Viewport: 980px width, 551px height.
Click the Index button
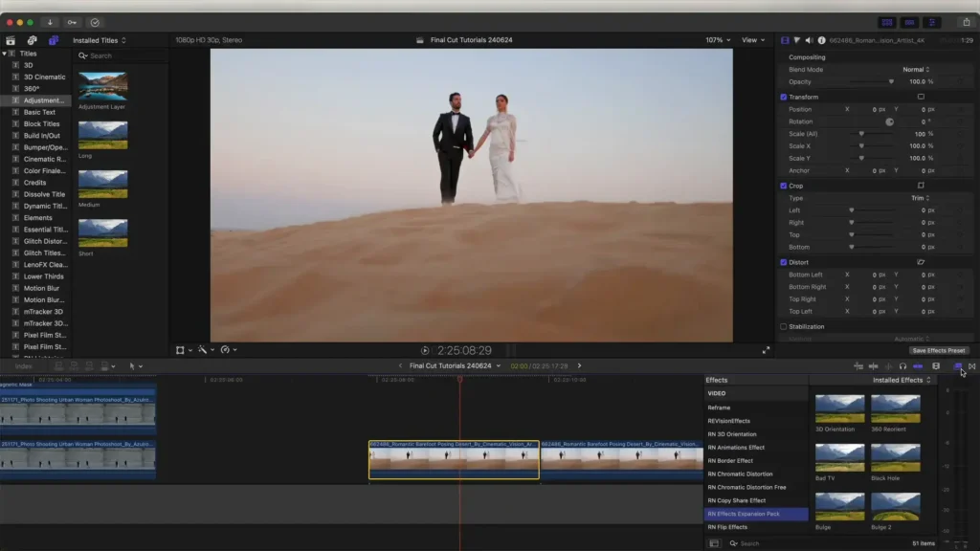[x=24, y=366]
